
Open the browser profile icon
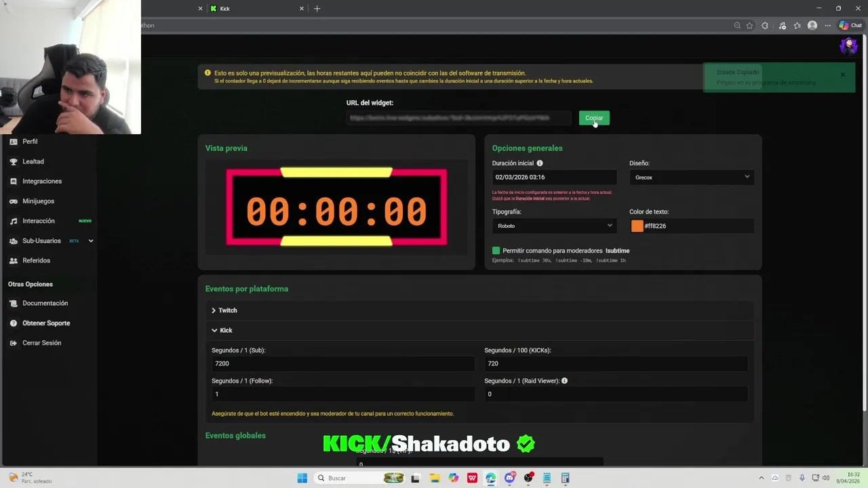(812, 26)
